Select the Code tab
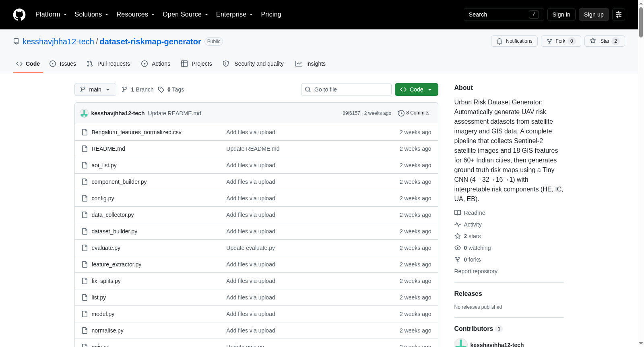Screen dimensions: 644x347 pyautogui.click(x=28, y=64)
